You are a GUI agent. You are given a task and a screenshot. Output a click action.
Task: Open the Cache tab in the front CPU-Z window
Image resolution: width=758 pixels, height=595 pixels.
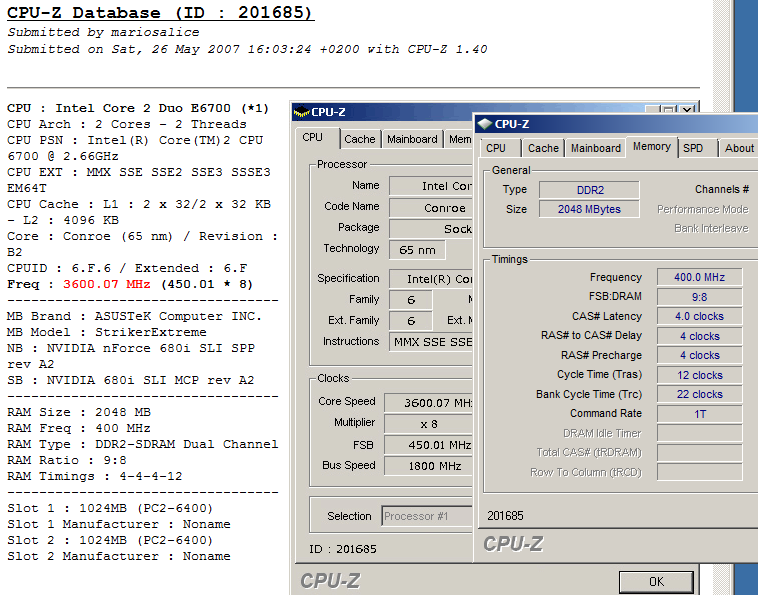tap(543, 148)
